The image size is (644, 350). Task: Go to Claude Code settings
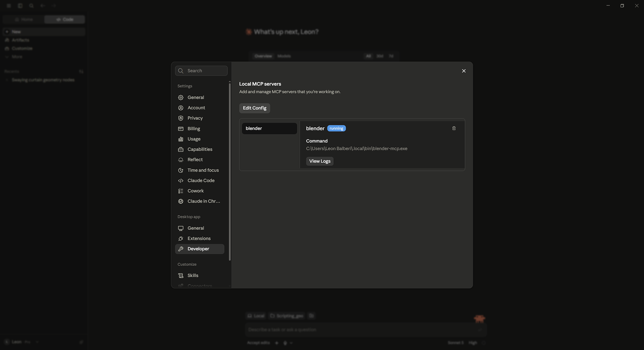200,180
